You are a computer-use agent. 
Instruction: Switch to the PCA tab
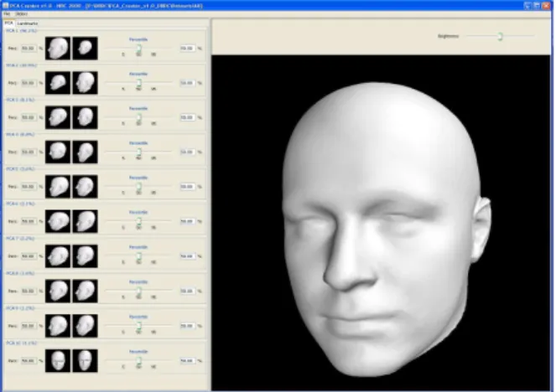point(9,23)
